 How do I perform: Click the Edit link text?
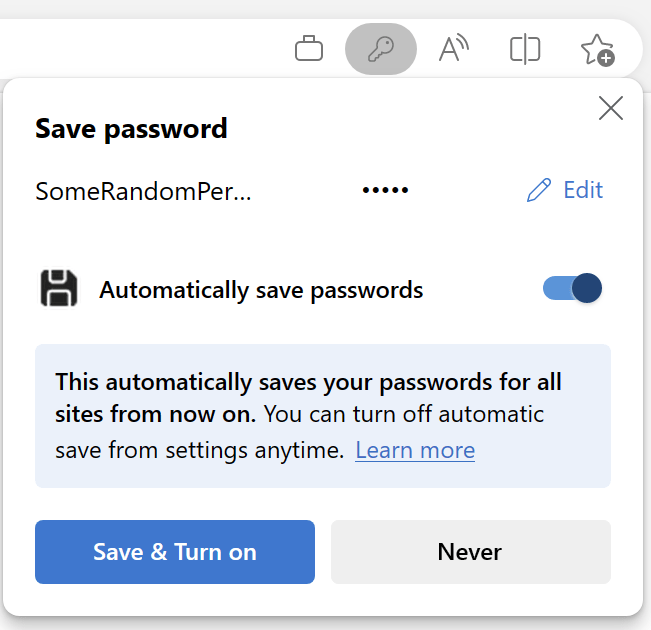click(583, 190)
